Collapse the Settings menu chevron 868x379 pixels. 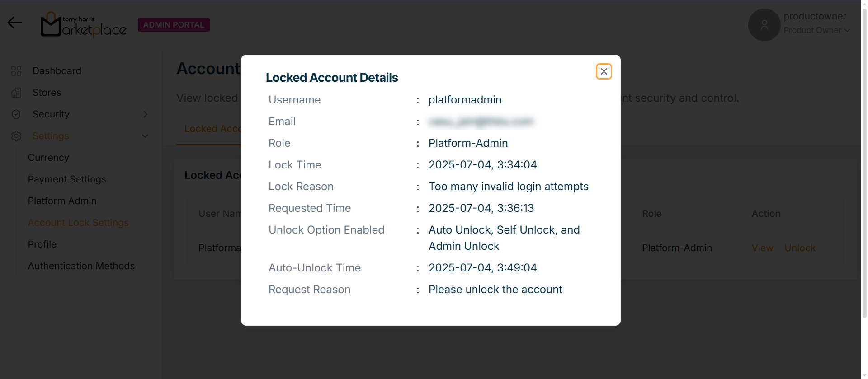point(145,136)
